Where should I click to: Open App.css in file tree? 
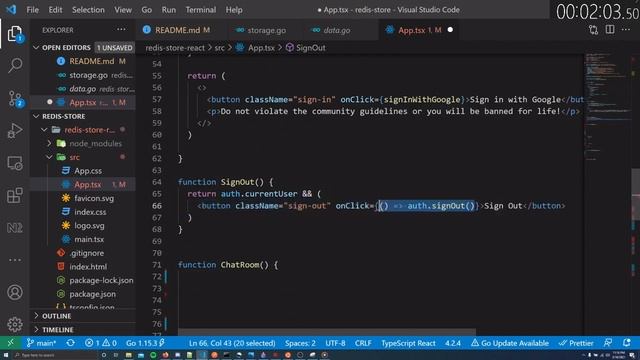[x=88, y=171]
